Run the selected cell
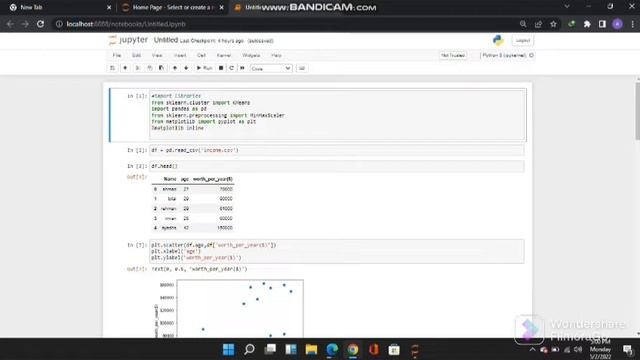The width and height of the screenshot is (640, 360). coord(204,68)
